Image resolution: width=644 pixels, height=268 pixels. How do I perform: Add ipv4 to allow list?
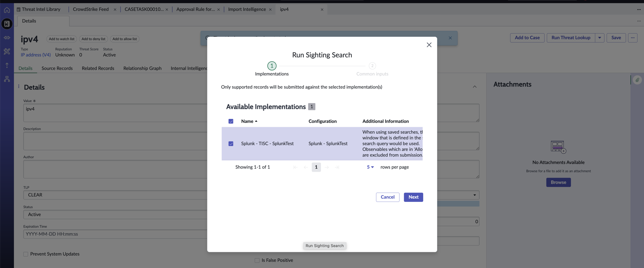(124, 39)
